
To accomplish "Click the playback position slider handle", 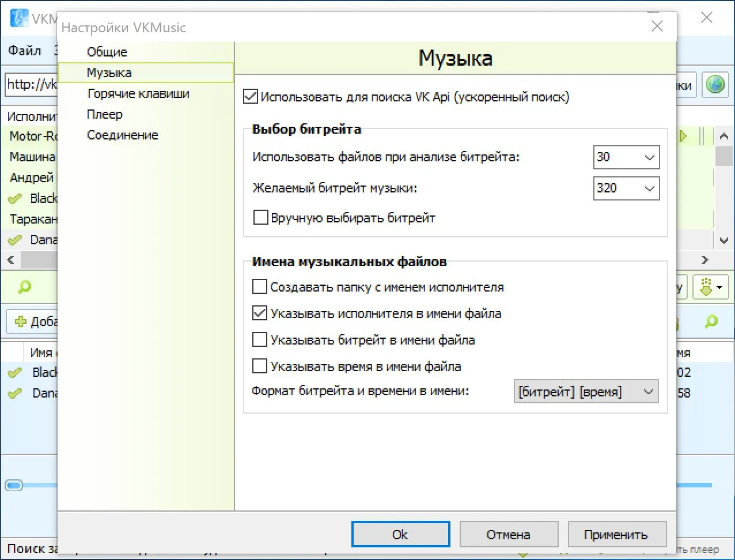I will [x=14, y=485].
